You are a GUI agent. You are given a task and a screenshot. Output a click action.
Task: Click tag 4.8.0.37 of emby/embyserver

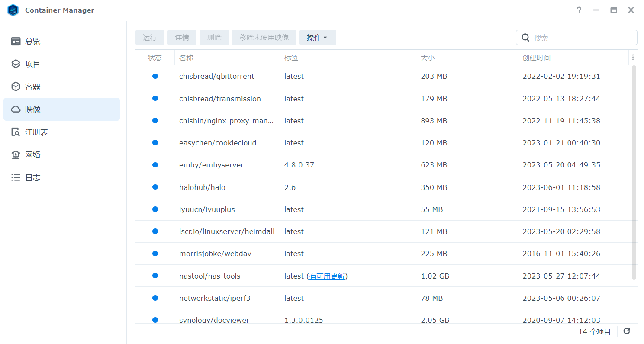299,165
